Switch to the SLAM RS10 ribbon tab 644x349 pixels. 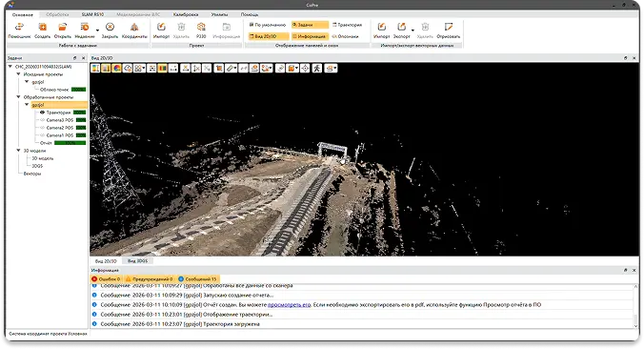[x=92, y=14]
